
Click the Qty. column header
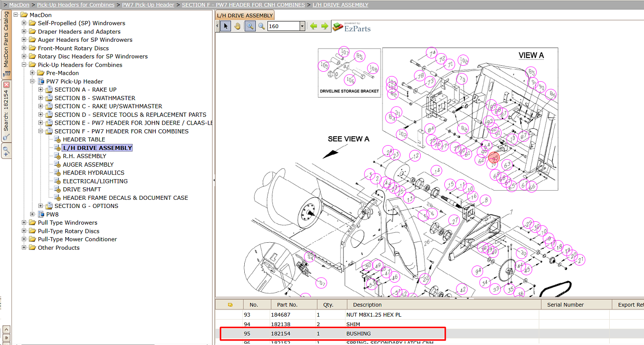click(332, 305)
